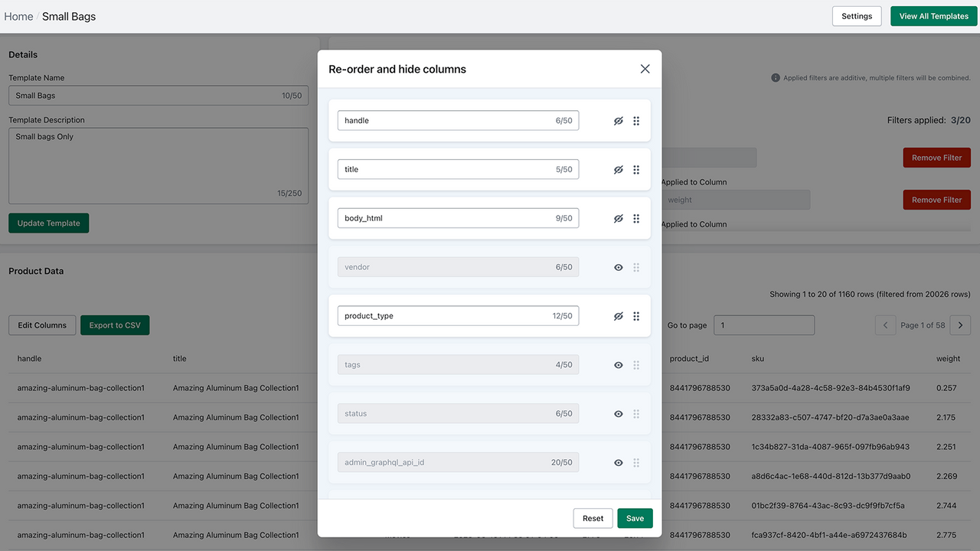This screenshot has width=980, height=551.
Task: Click the Template Name field
Action: pos(158,96)
